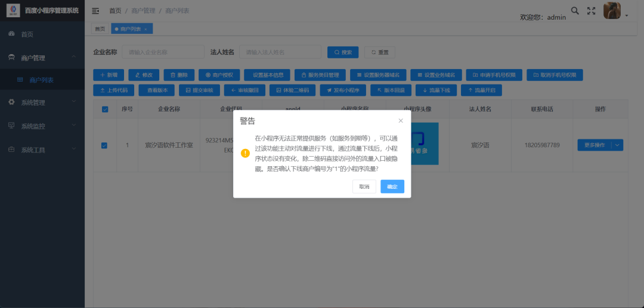Focus the 法人姓名 input field
644x308 pixels.
click(x=280, y=52)
